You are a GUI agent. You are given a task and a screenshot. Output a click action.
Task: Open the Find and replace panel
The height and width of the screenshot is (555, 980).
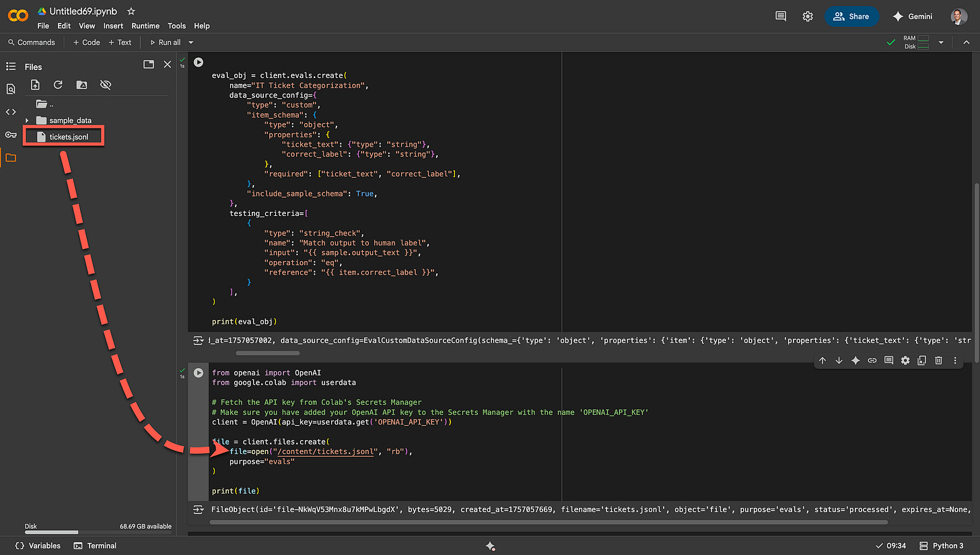point(11,89)
